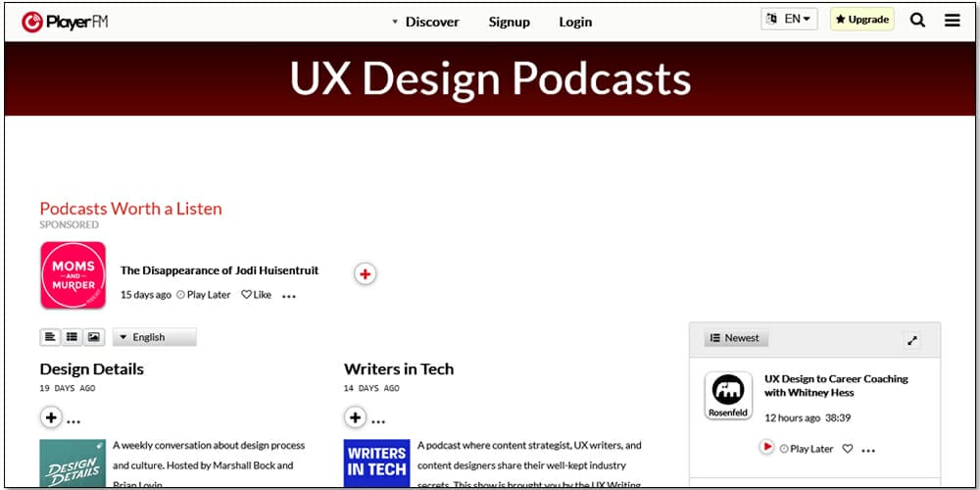This screenshot has height=490, width=980.
Task: Expand the Newest panel with arrows icon
Action: point(912,340)
